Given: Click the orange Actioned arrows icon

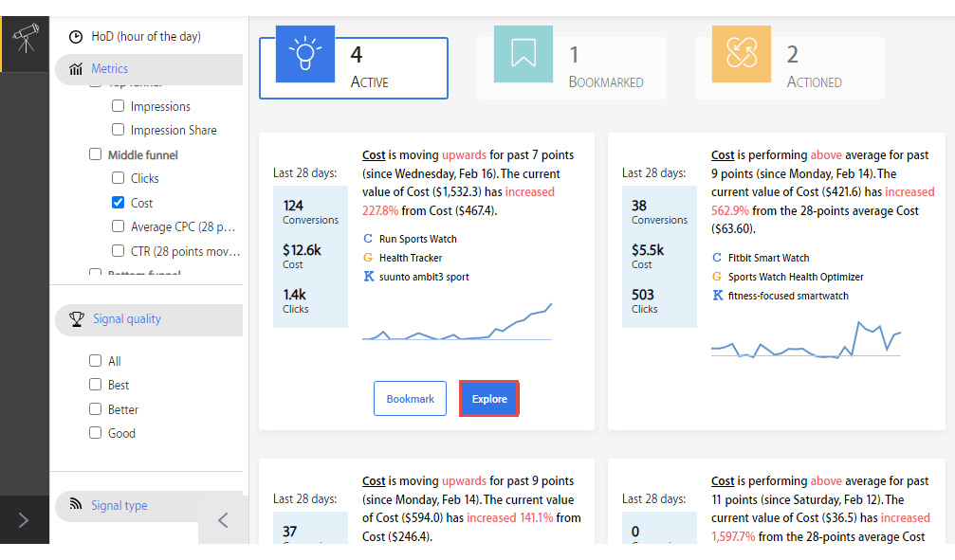Looking at the screenshot, I should point(742,54).
